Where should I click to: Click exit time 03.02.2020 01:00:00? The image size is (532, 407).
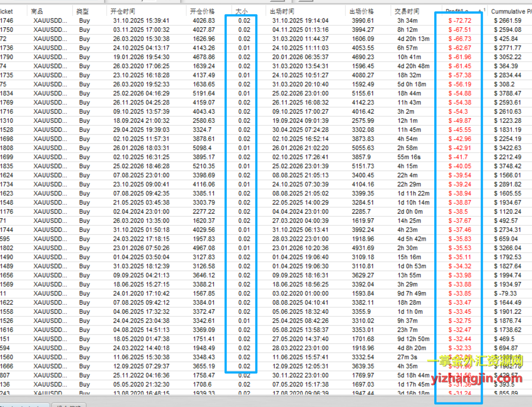(300, 293)
